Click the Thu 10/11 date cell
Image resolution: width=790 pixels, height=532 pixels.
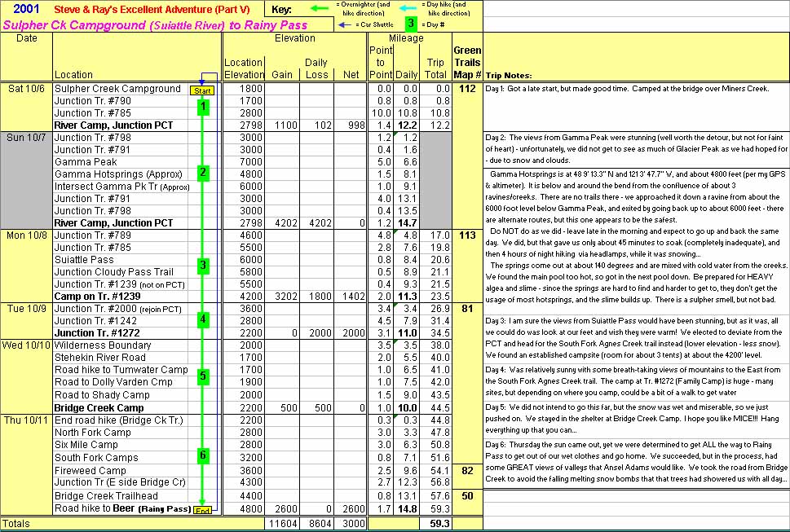tap(27, 420)
